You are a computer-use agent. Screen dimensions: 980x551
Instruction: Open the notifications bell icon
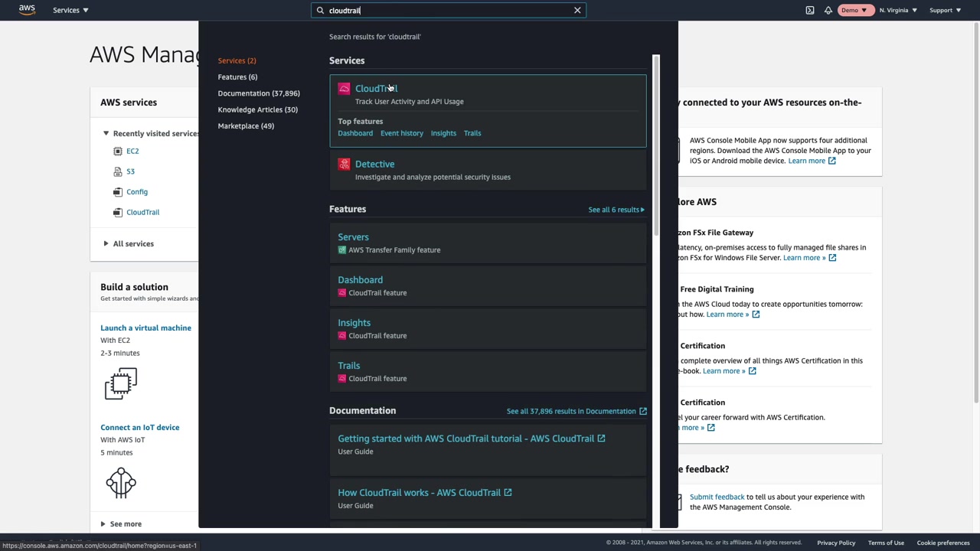click(x=828, y=10)
